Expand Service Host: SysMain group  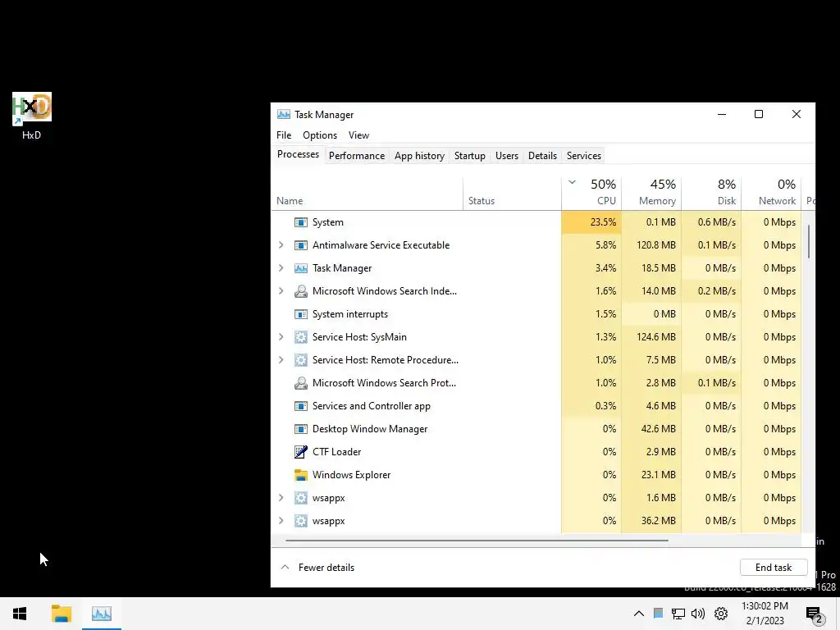pos(281,337)
